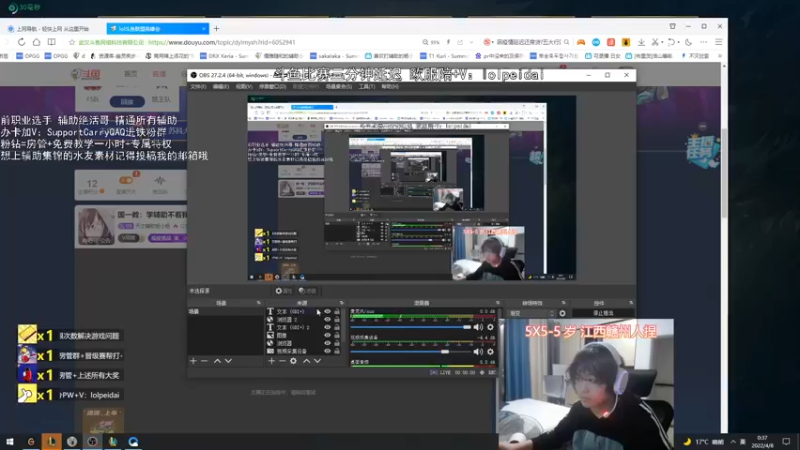Expand address bar dropdown chevron
The width and height of the screenshot is (800, 450).
pos(471,42)
